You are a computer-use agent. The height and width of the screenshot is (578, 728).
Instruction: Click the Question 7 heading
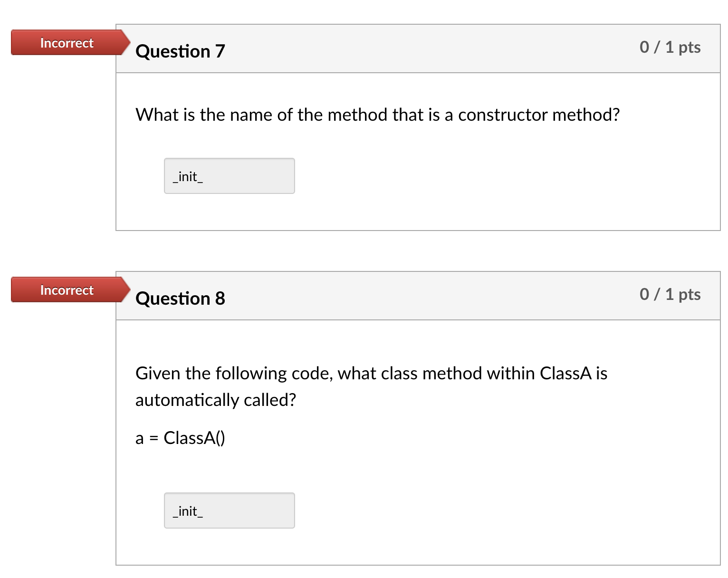pos(181,51)
